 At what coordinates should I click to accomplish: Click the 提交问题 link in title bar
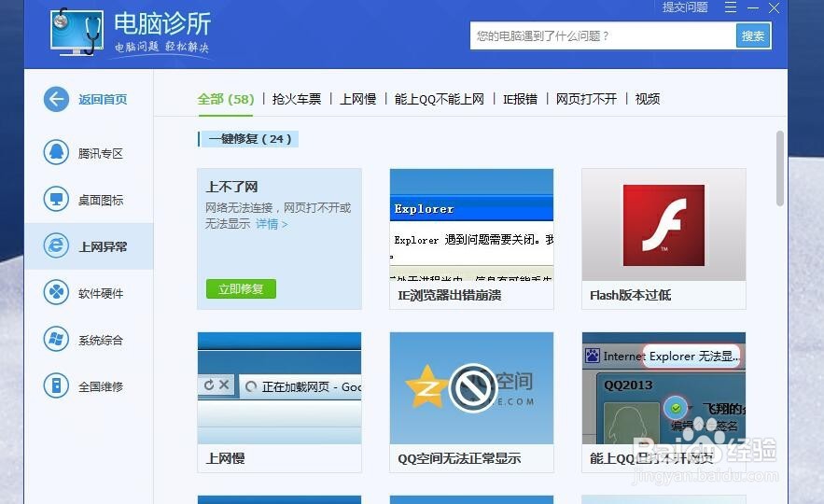click(x=685, y=7)
